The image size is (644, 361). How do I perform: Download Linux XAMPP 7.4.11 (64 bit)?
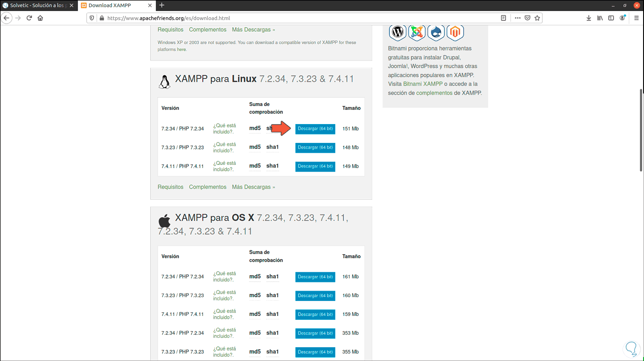tap(315, 167)
